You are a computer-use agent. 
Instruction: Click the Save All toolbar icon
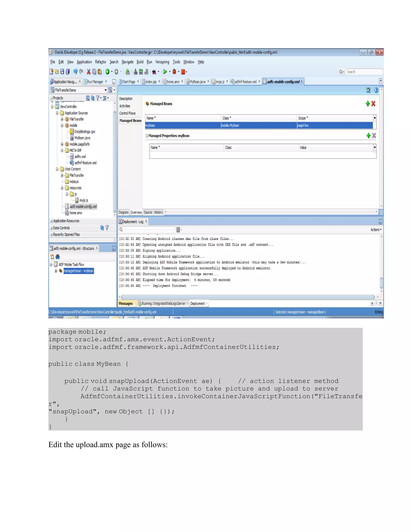click(68, 72)
